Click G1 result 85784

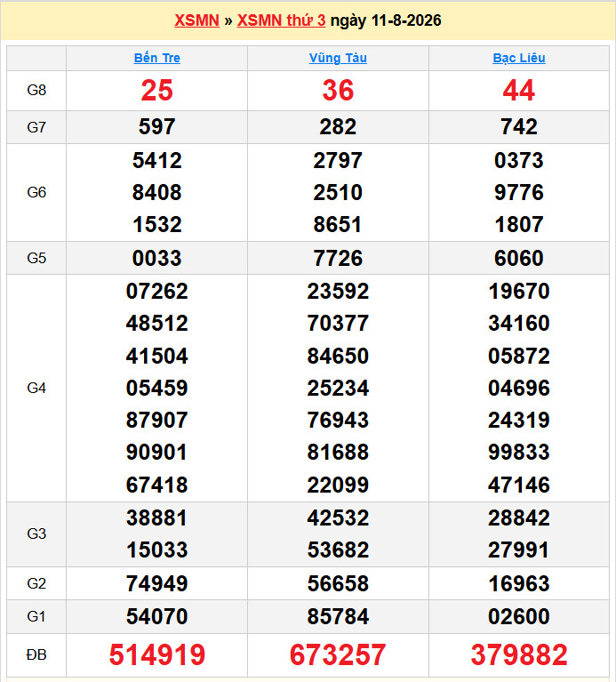338,616
